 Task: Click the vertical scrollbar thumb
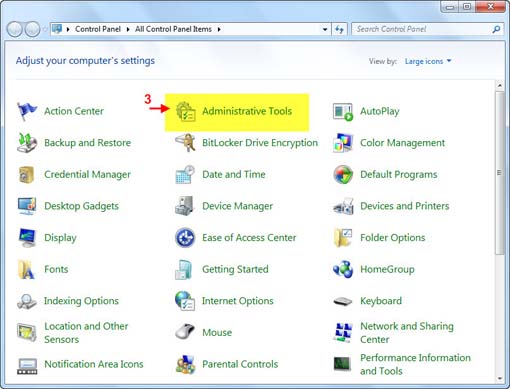[x=500, y=173]
